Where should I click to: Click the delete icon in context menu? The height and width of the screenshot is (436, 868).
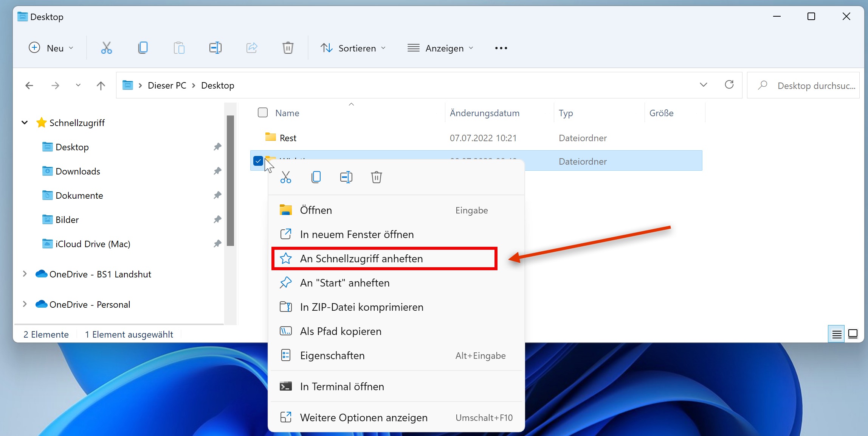pyautogui.click(x=376, y=177)
